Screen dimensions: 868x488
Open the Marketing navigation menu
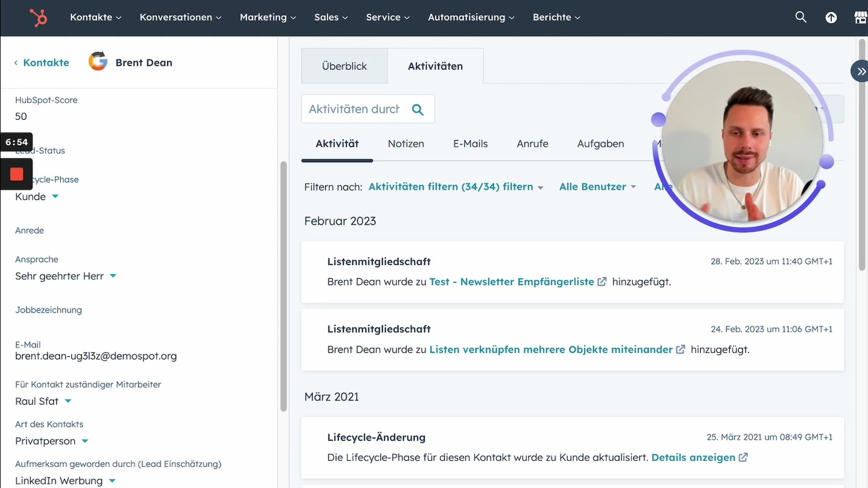267,17
